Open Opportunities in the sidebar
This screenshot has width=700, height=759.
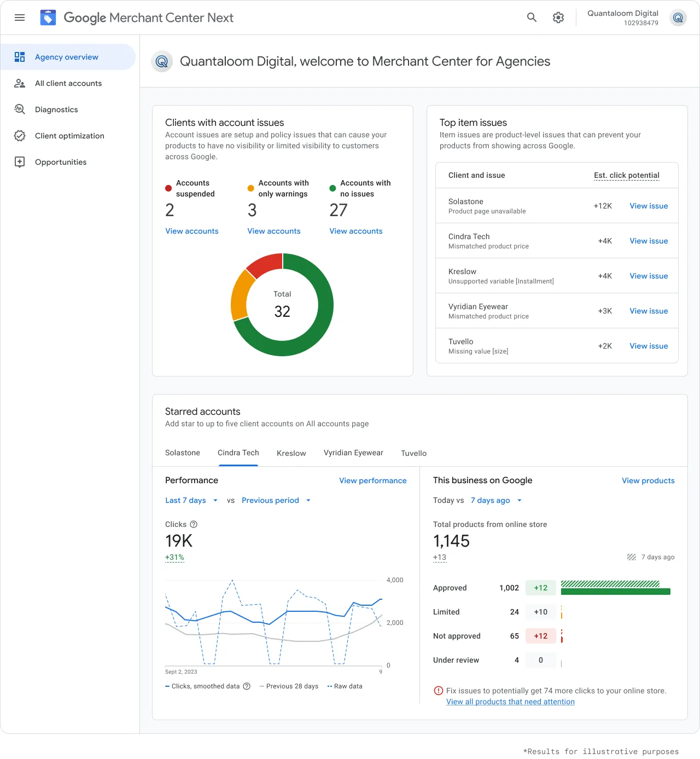(x=68, y=162)
